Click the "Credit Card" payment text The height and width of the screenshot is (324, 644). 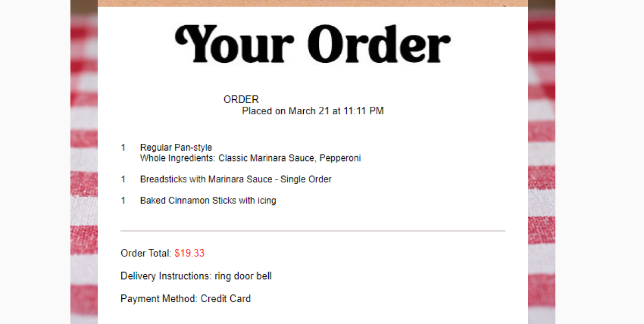pos(225,299)
